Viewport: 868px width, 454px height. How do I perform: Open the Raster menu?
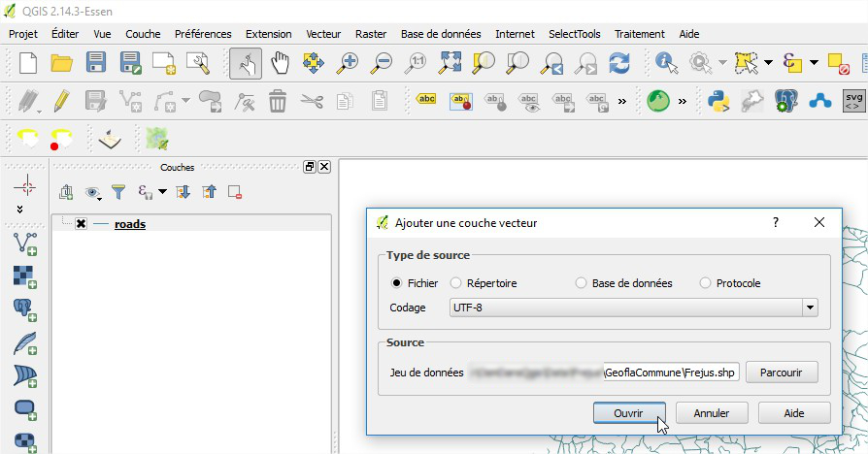coord(371,34)
